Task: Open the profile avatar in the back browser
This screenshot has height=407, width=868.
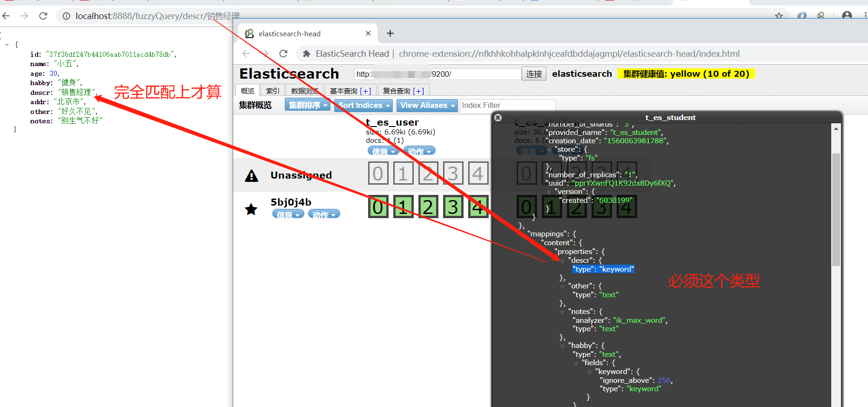Action: [x=847, y=15]
